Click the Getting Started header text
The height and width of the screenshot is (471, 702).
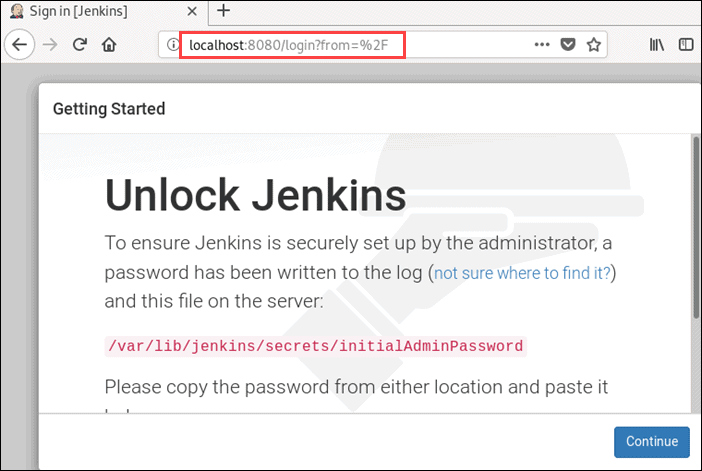click(109, 109)
